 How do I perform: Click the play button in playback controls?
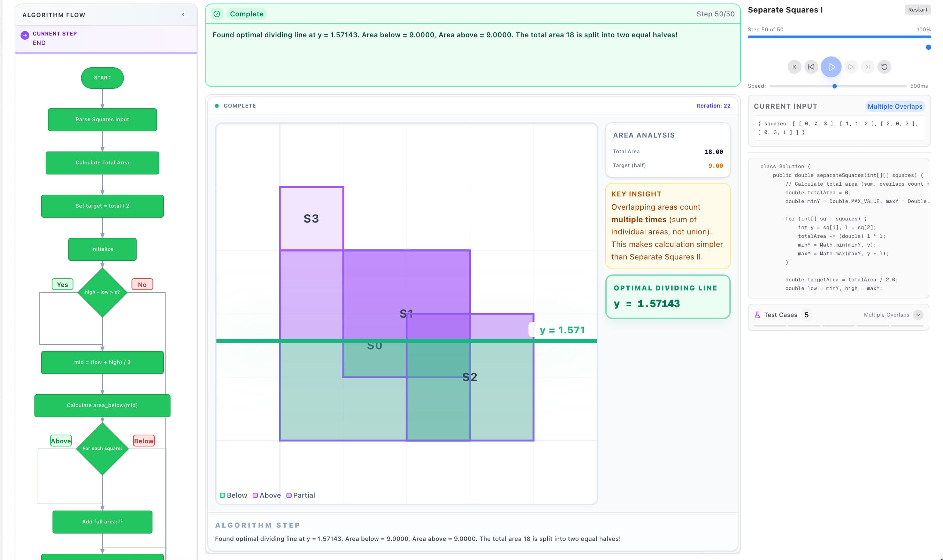(830, 67)
